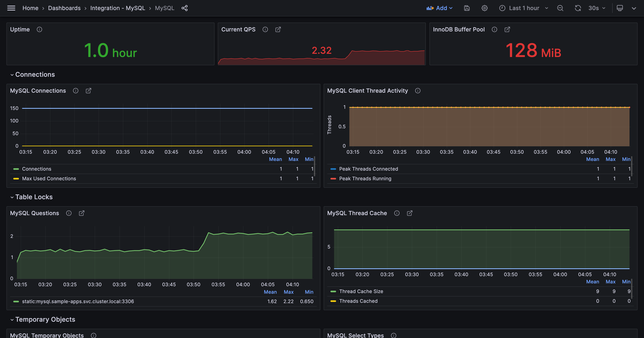Click the Home breadcrumb item
The height and width of the screenshot is (338, 644).
30,8
